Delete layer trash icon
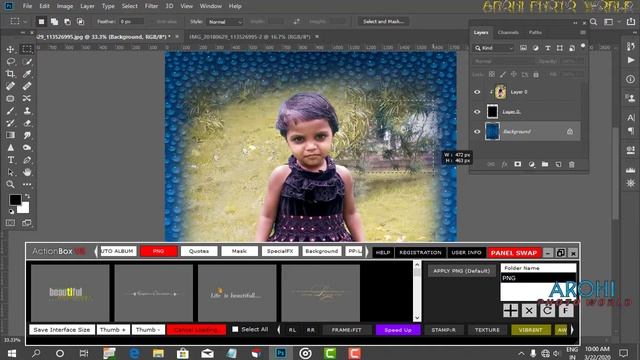This screenshot has height=360, width=640. (x=572, y=164)
